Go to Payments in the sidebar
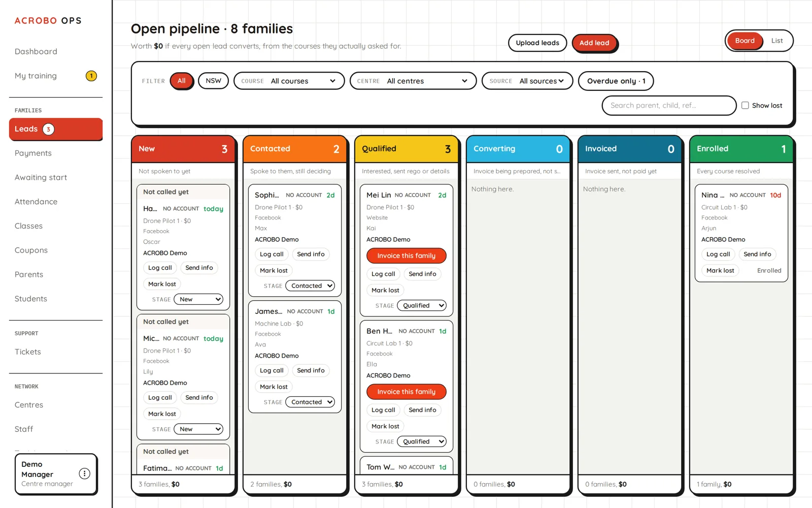The image size is (812, 508). [33, 153]
